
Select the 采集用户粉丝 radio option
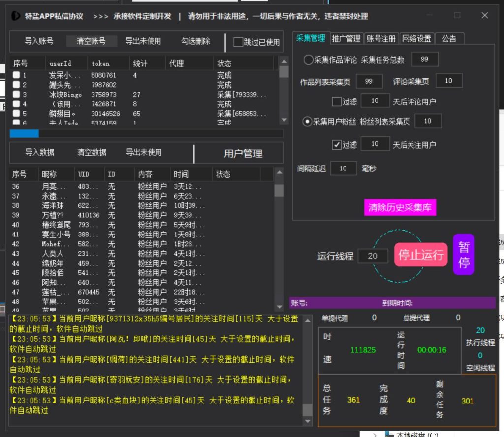308,121
